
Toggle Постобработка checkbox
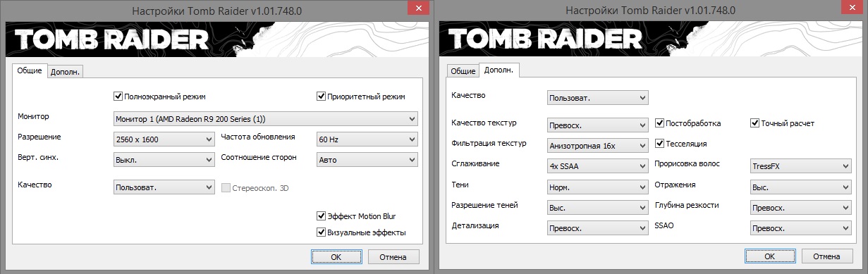tap(688, 123)
